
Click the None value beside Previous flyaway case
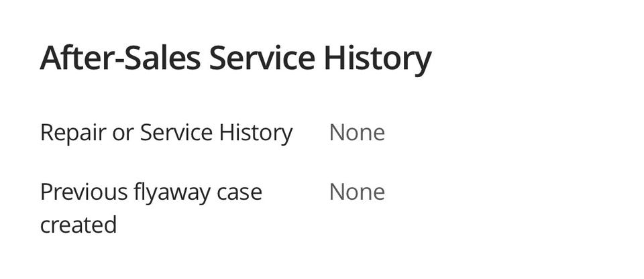356,192
